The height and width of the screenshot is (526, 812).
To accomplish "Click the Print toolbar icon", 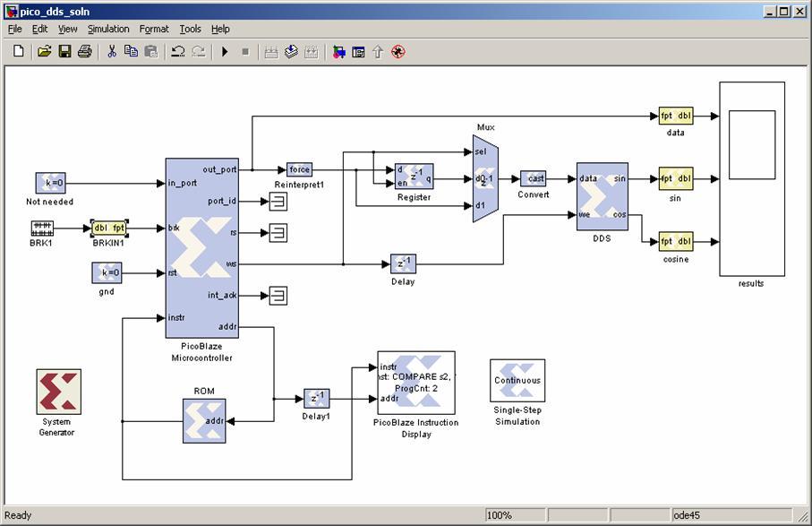I will click(x=85, y=51).
